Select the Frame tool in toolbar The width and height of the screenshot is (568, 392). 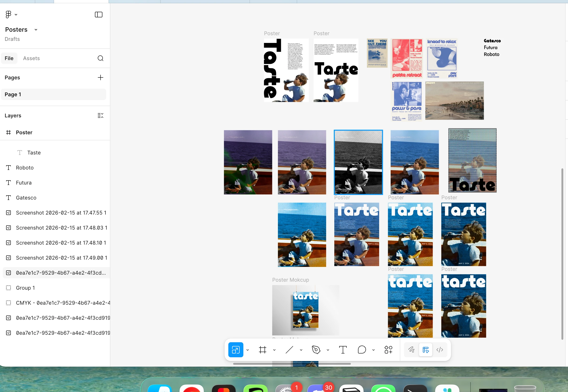pyautogui.click(x=262, y=350)
